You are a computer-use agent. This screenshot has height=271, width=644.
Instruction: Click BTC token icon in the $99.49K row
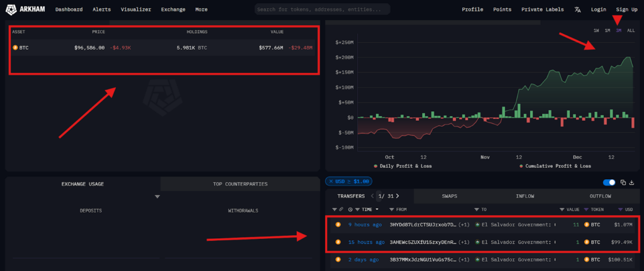click(x=587, y=242)
